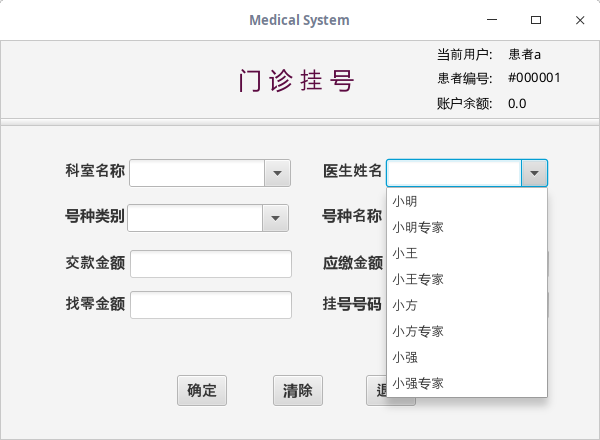The width and height of the screenshot is (600, 440).
Task: Click inside the 科室名称 combo box field
Action: pyautogui.click(x=196, y=174)
